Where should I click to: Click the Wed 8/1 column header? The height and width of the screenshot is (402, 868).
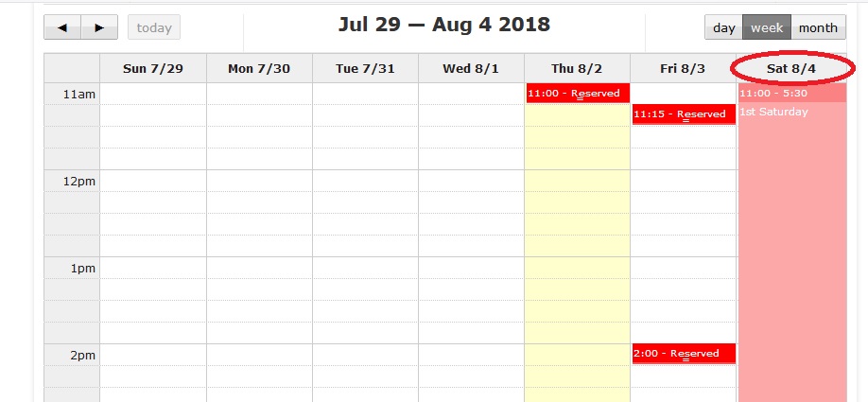click(471, 68)
